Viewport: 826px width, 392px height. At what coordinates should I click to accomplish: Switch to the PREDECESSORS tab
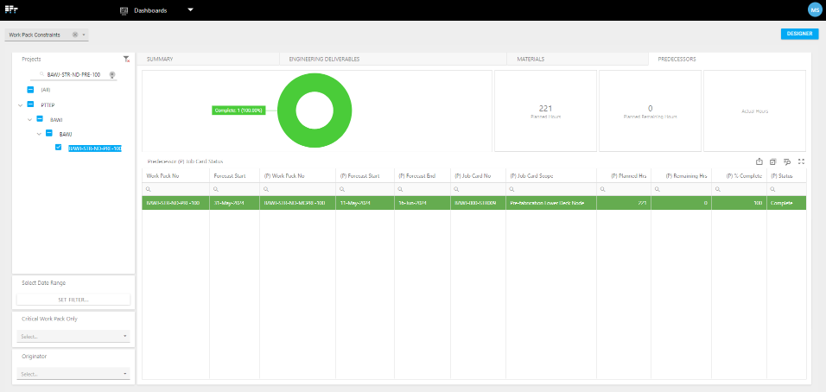click(677, 59)
